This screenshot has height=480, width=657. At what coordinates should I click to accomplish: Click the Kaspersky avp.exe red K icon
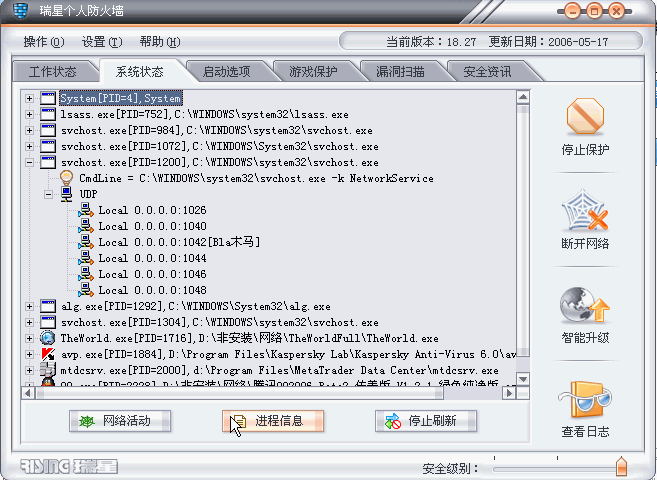tap(48, 354)
